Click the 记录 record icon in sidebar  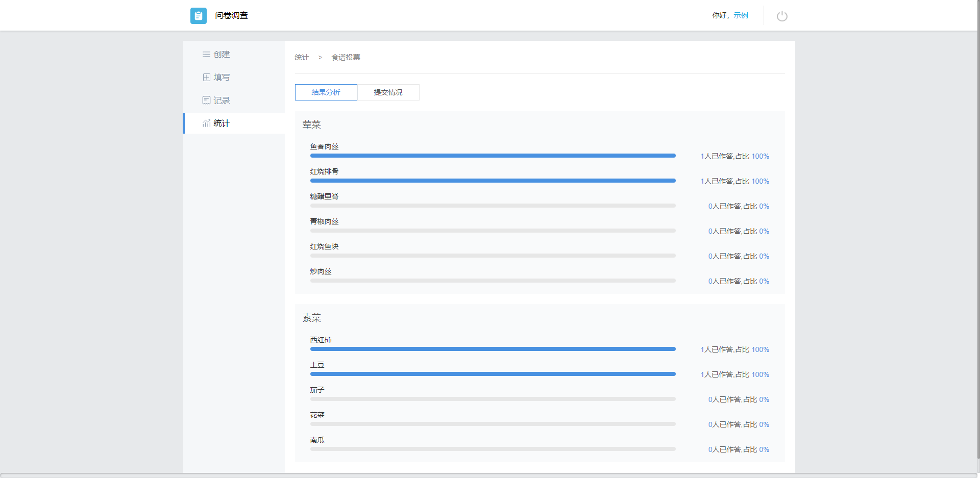point(206,100)
